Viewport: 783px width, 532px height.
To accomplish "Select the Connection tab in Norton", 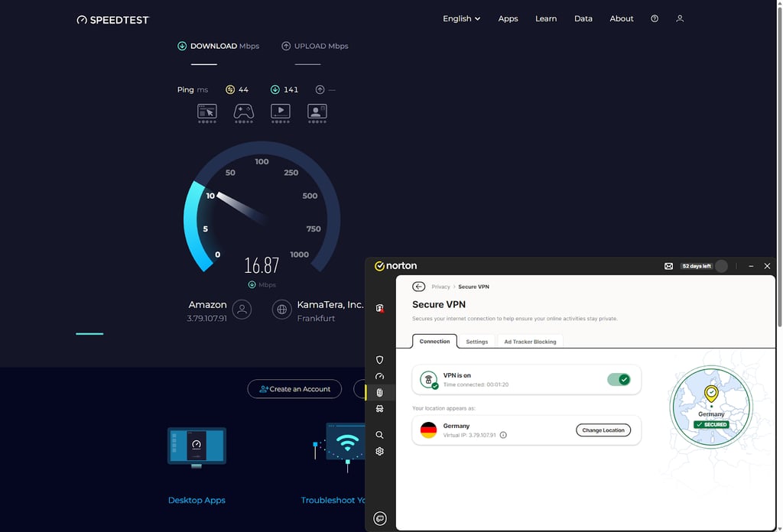I will click(434, 342).
